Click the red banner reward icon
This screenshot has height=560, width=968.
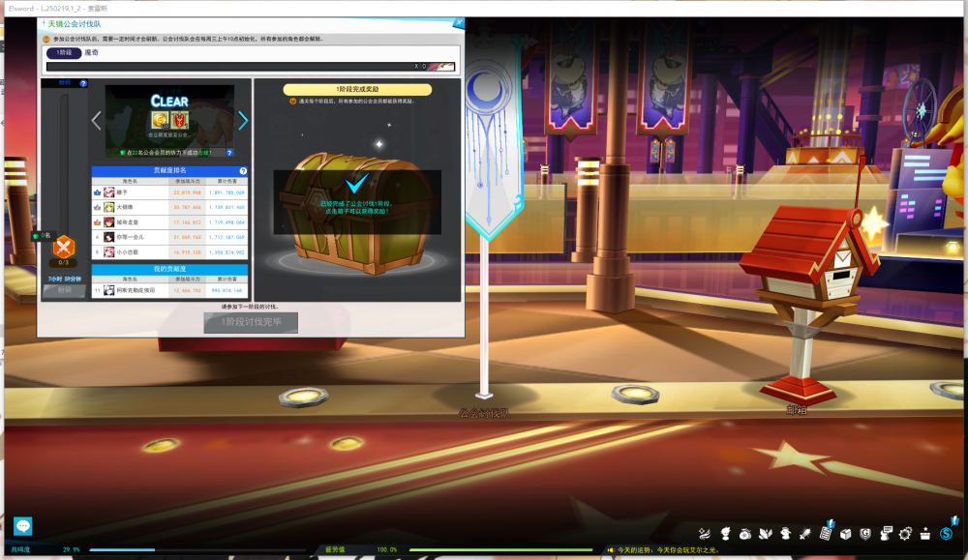[x=180, y=120]
